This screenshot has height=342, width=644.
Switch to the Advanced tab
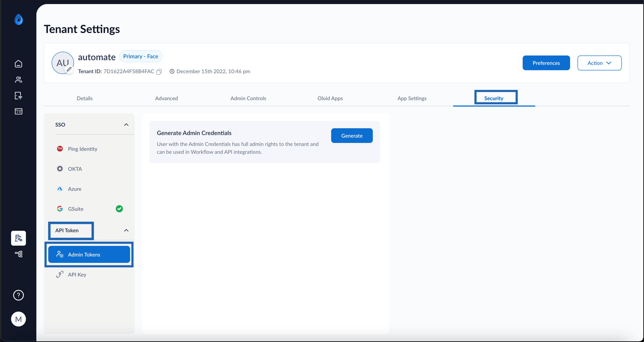click(166, 98)
